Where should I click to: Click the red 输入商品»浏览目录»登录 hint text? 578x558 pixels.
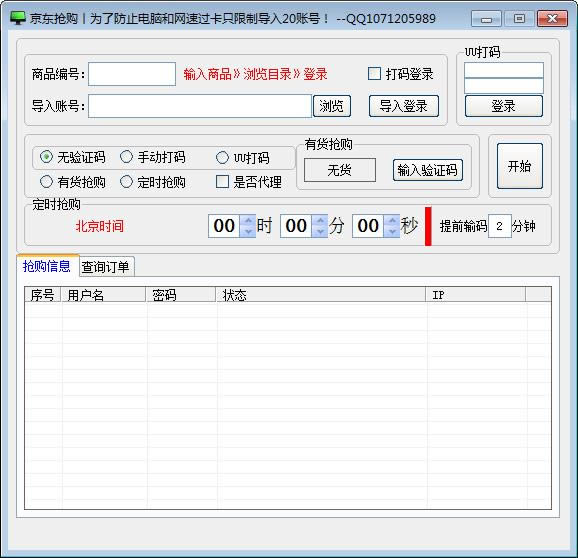(255, 74)
